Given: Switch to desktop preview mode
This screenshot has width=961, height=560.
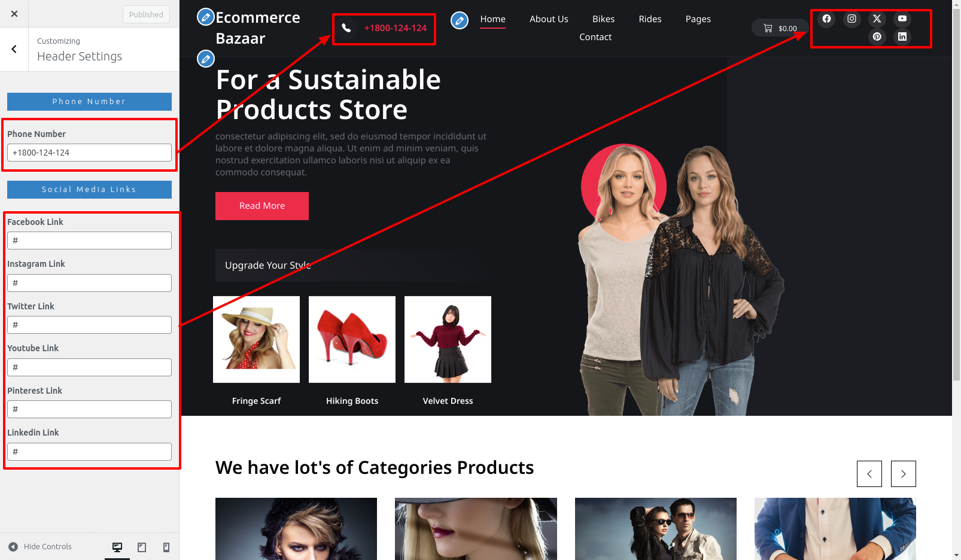Looking at the screenshot, I should click(x=117, y=547).
